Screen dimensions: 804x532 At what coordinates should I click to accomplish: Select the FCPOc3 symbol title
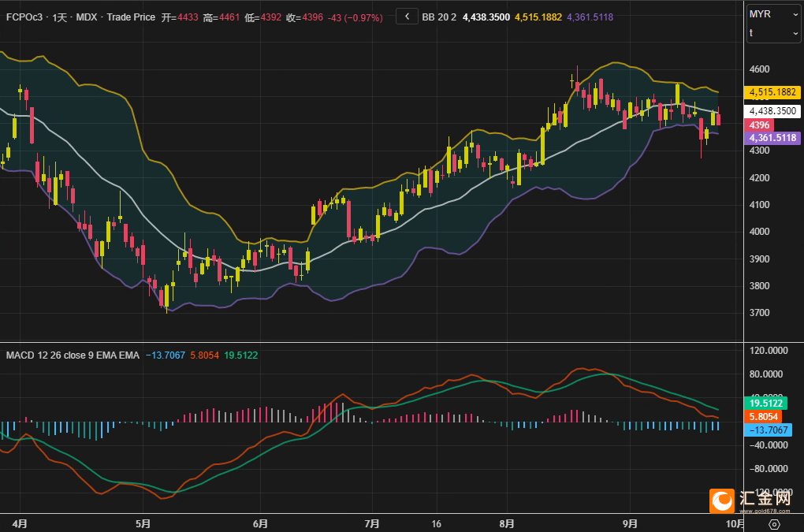pyautogui.click(x=24, y=17)
